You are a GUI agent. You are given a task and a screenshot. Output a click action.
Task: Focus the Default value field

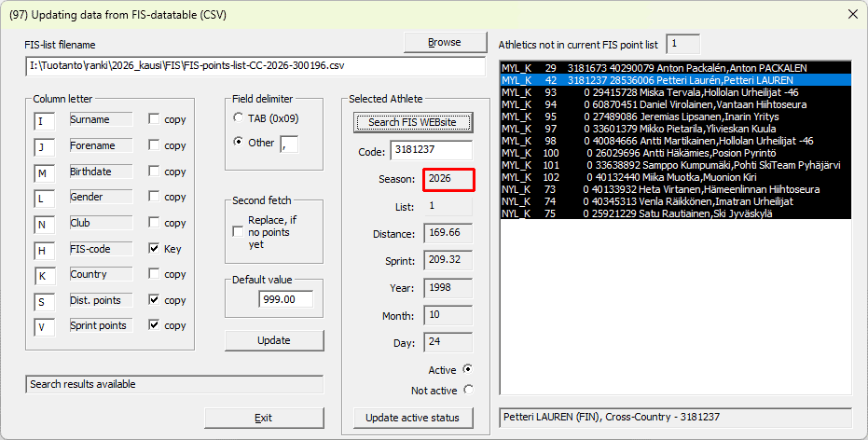click(x=286, y=299)
